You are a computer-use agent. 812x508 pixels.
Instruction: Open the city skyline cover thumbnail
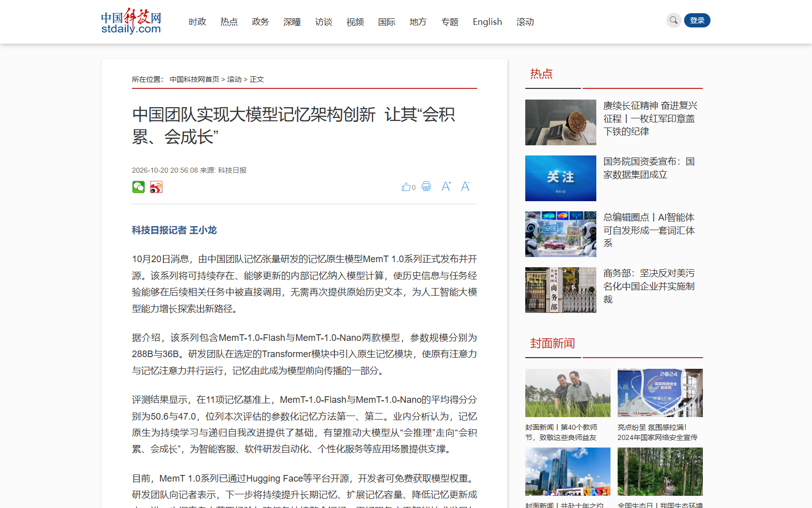coord(568,471)
